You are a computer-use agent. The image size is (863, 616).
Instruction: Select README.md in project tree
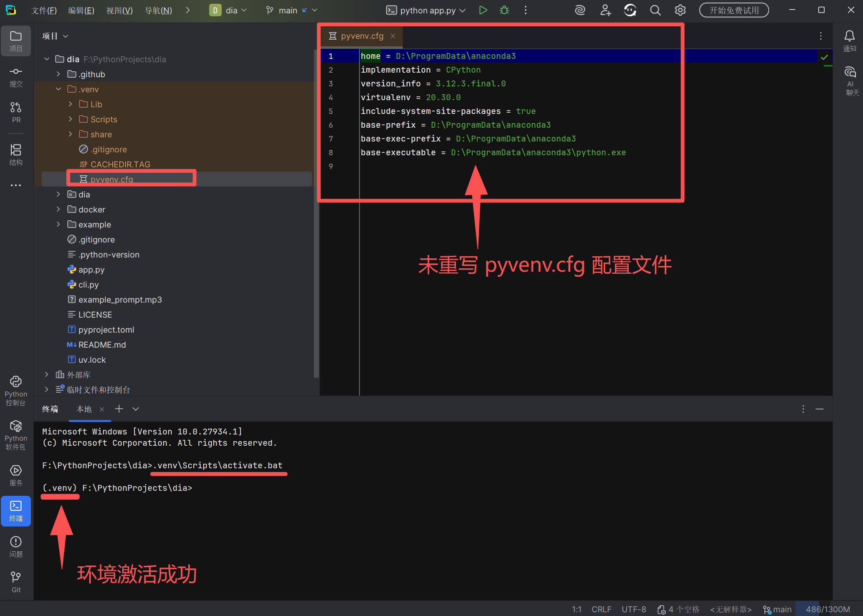102,345
